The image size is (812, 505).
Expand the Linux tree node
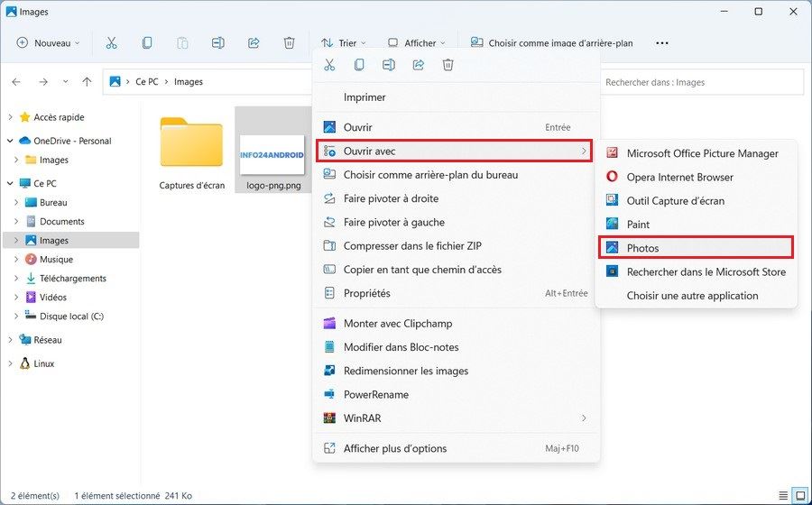pos(10,363)
